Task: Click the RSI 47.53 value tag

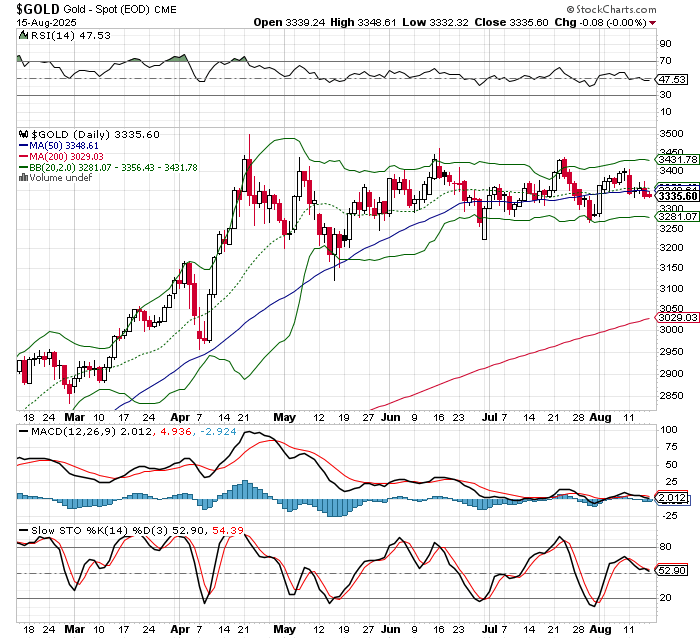Action: point(668,78)
